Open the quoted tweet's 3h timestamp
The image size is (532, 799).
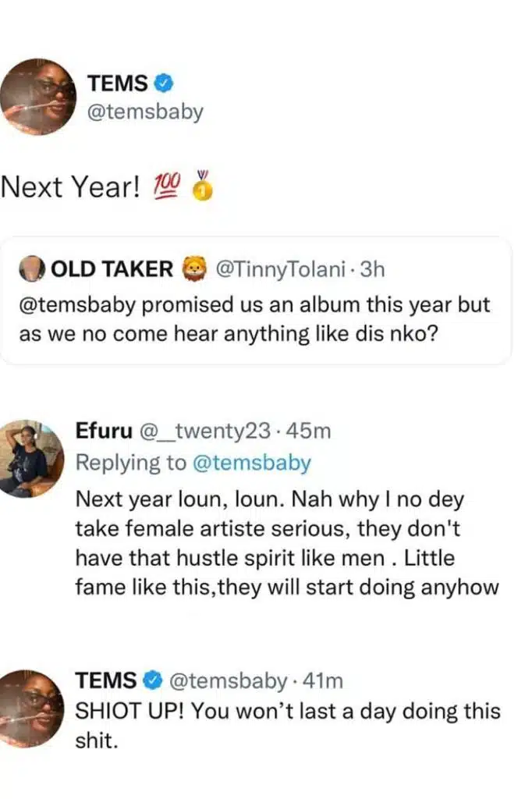click(x=371, y=270)
